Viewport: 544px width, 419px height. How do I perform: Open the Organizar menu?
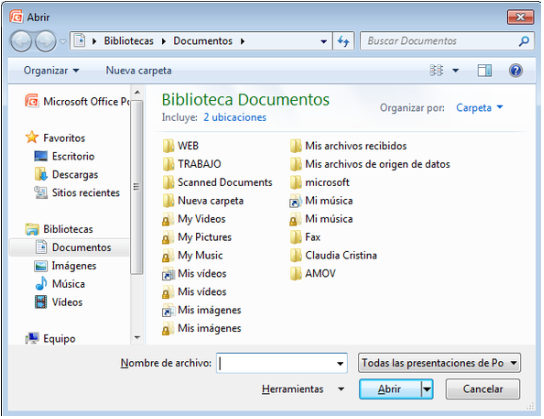click(51, 71)
